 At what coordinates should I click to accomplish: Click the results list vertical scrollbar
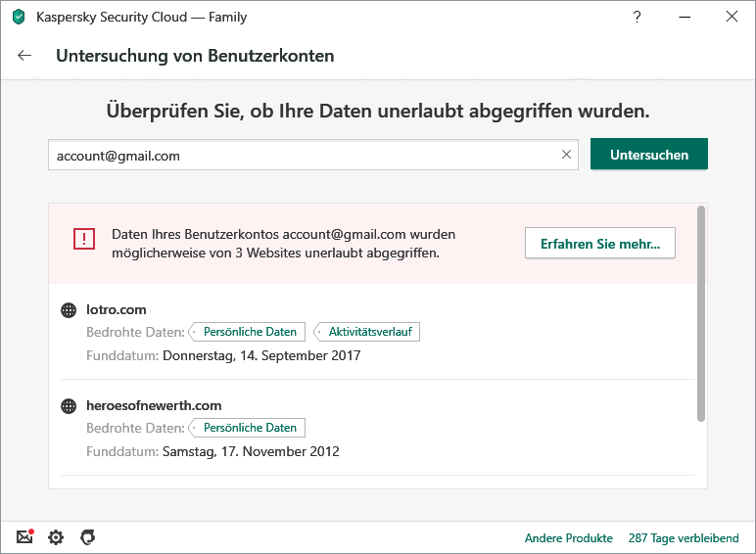tap(701, 313)
